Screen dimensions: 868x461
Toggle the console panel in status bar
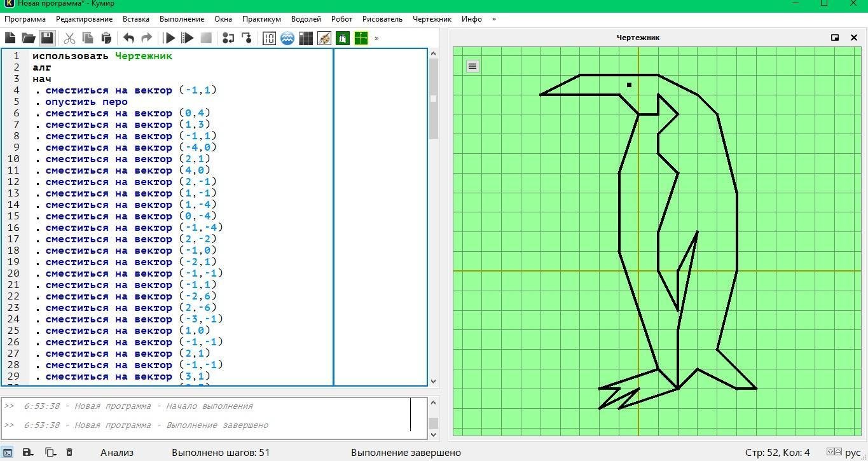9,452
